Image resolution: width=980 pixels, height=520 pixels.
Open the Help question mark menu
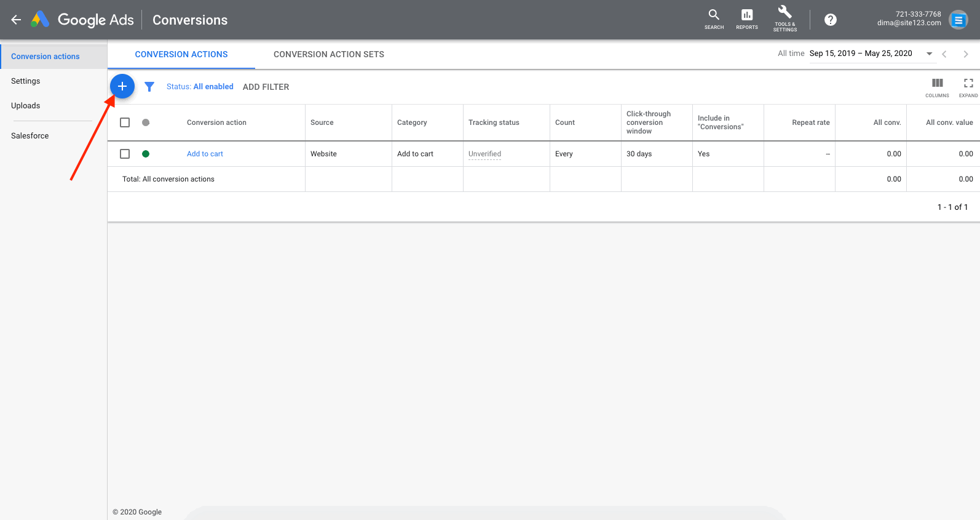pos(831,20)
